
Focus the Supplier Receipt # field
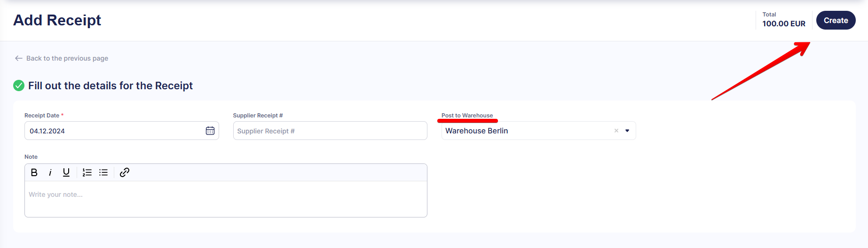tap(330, 131)
